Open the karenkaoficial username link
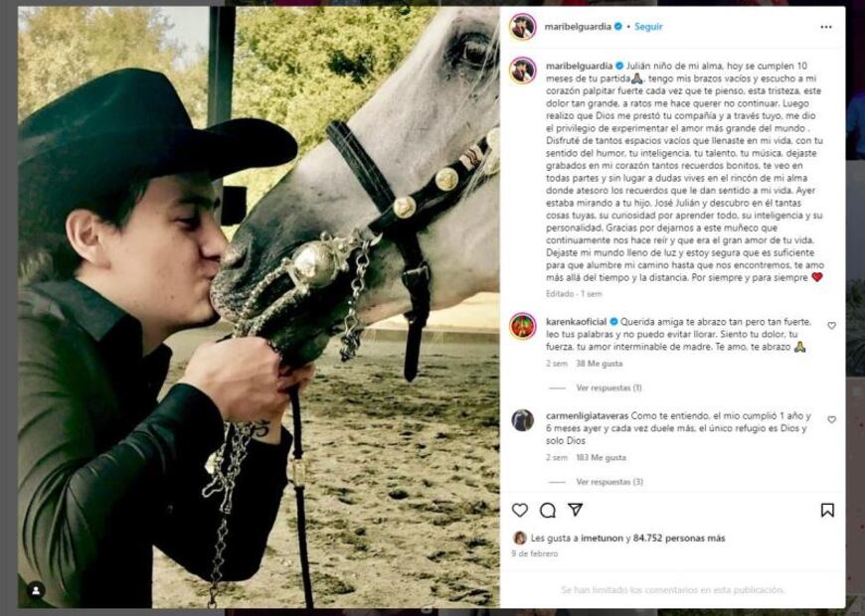 [x=577, y=322]
